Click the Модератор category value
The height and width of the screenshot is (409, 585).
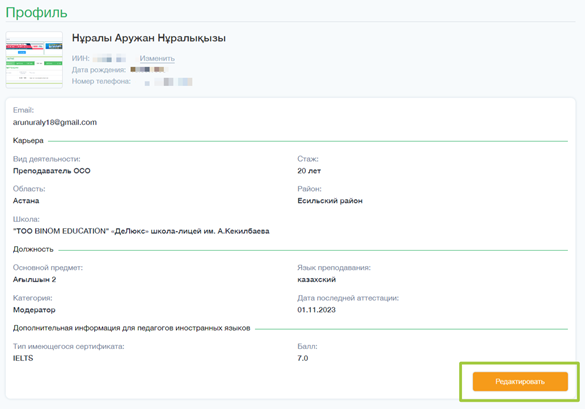point(34,310)
